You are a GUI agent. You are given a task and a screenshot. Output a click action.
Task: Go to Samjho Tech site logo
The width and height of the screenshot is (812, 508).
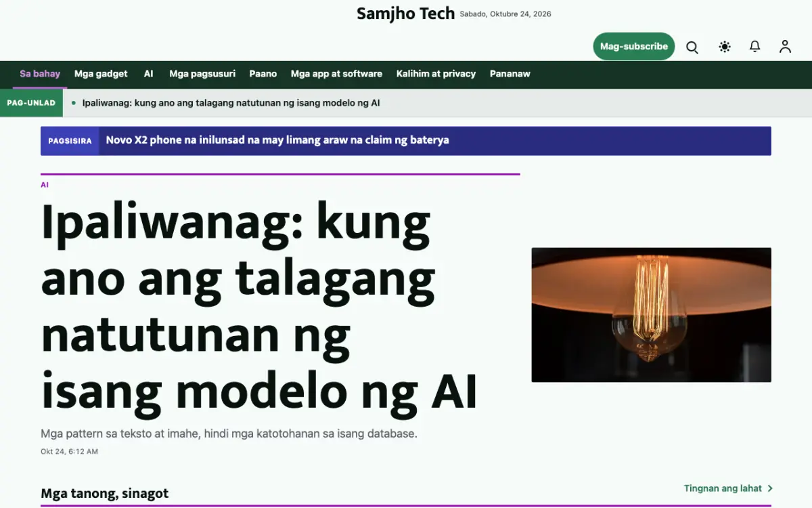click(405, 14)
